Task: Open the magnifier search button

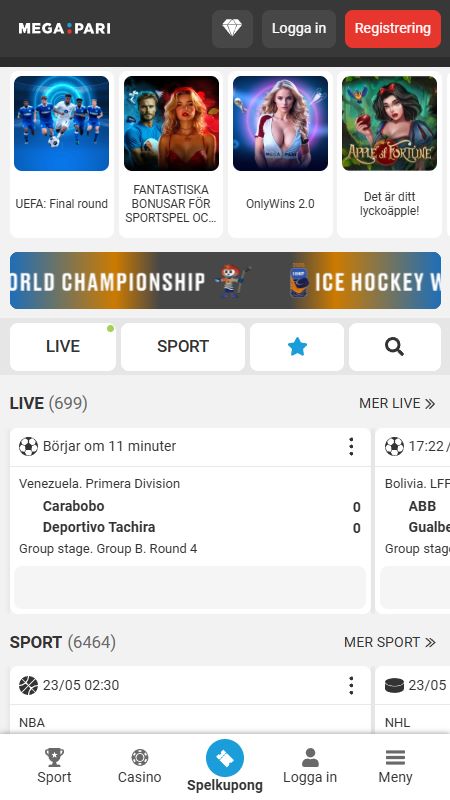Action: click(394, 347)
